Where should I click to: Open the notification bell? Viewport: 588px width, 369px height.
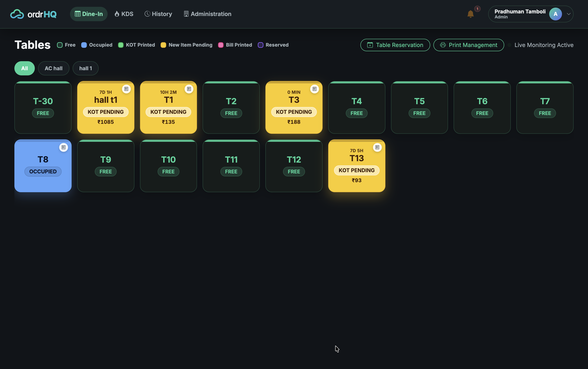[x=470, y=14]
